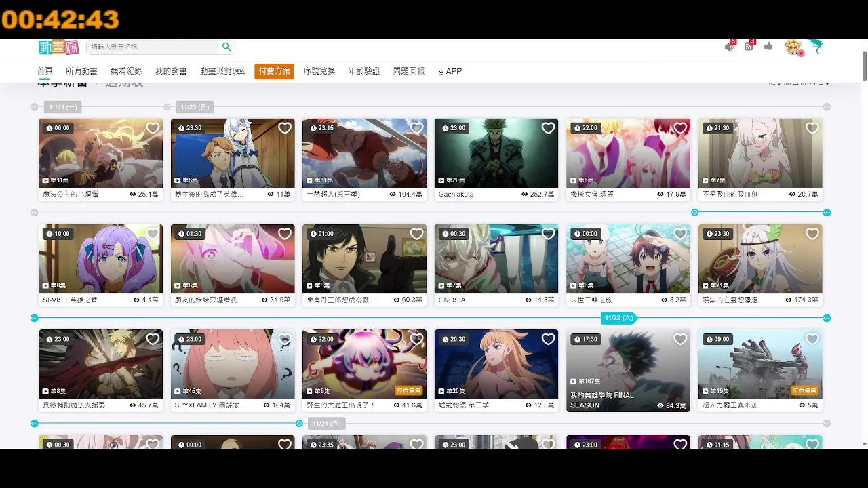The image size is (868, 488).
Task: Open 動畫派對 BETA page
Action: [x=222, y=71]
